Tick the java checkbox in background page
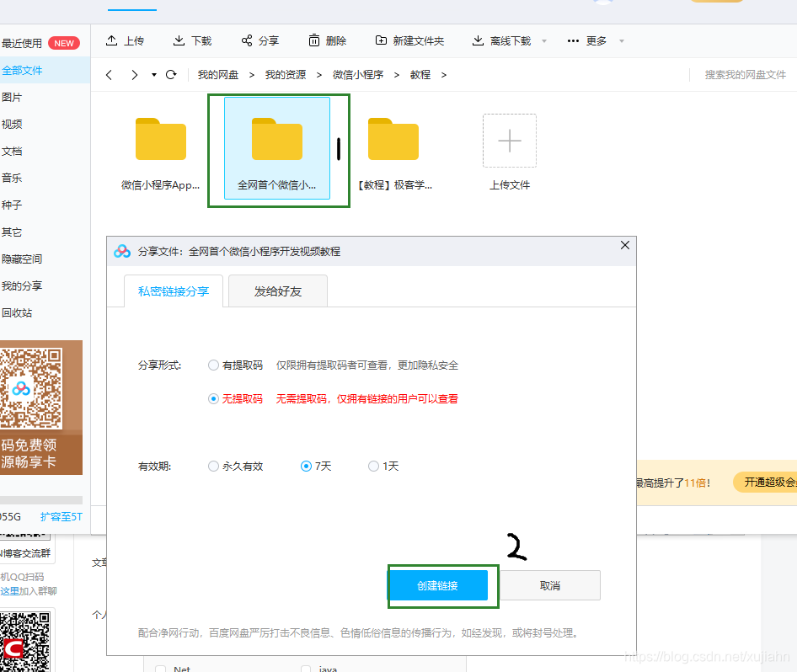This screenshot has width=797, height=672. tap(306, 669)
